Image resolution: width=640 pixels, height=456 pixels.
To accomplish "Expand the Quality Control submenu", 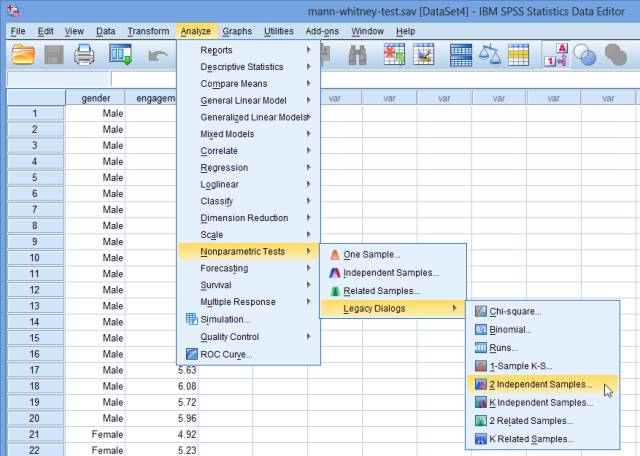I will (249, 336).
